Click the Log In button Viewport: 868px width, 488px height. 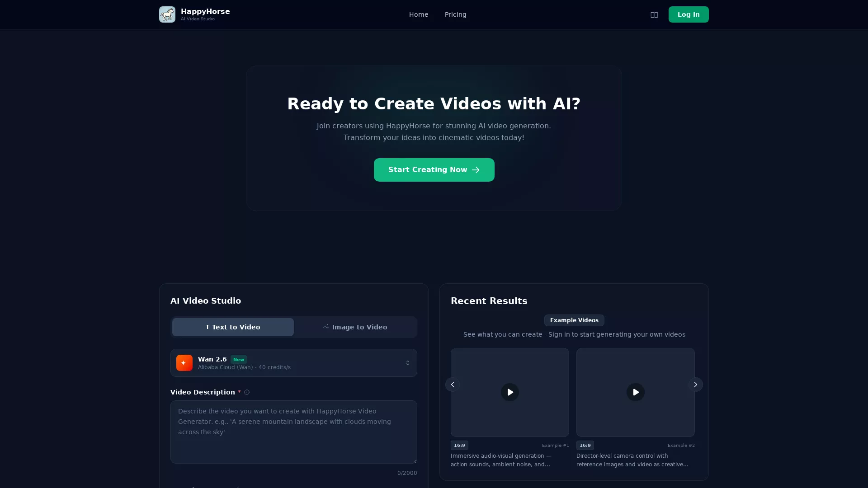[688, 14]
